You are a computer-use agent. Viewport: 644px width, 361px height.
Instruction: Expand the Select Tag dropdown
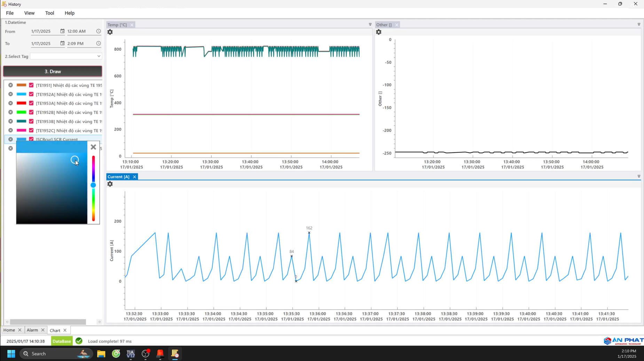pyautogui.click(x=99, y=56)
